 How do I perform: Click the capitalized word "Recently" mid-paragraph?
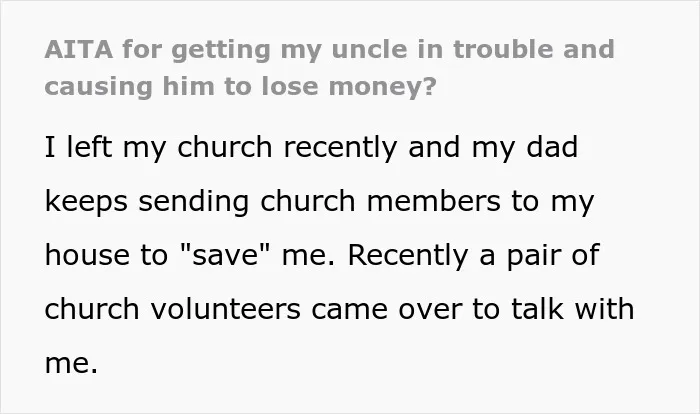tap(408, 255)
